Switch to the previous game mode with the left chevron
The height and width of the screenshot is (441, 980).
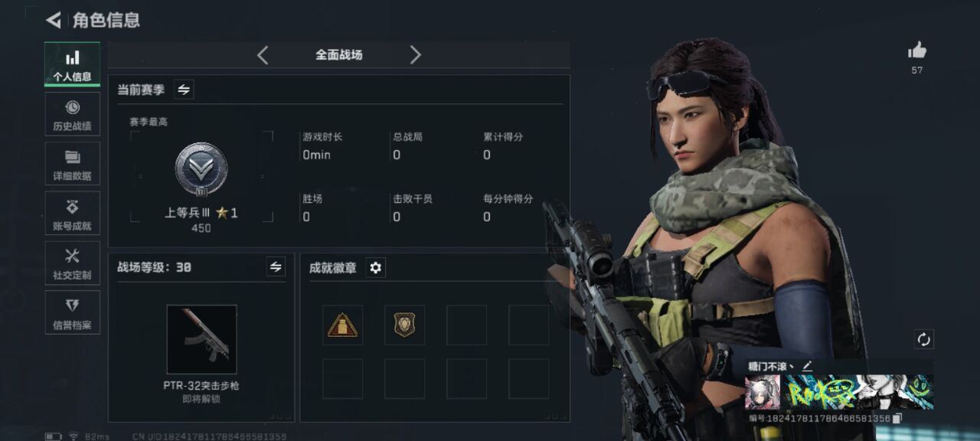click(x=263, y=54)
